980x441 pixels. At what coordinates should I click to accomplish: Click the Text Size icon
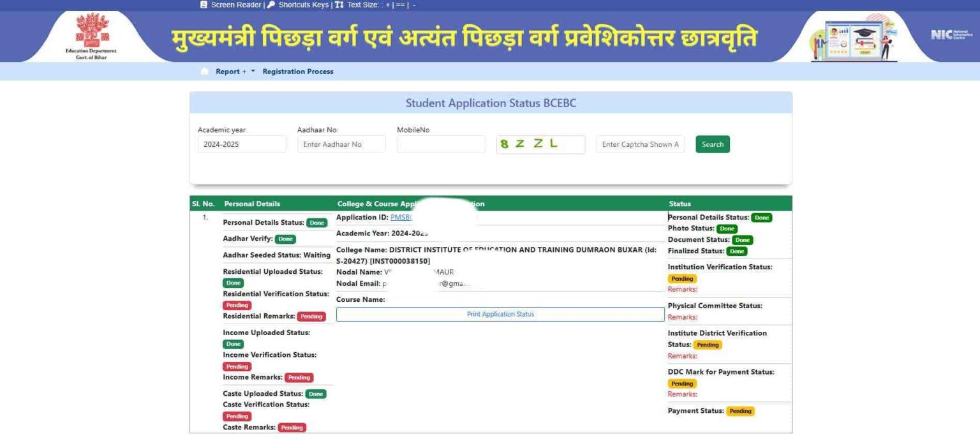click(339, 4)
